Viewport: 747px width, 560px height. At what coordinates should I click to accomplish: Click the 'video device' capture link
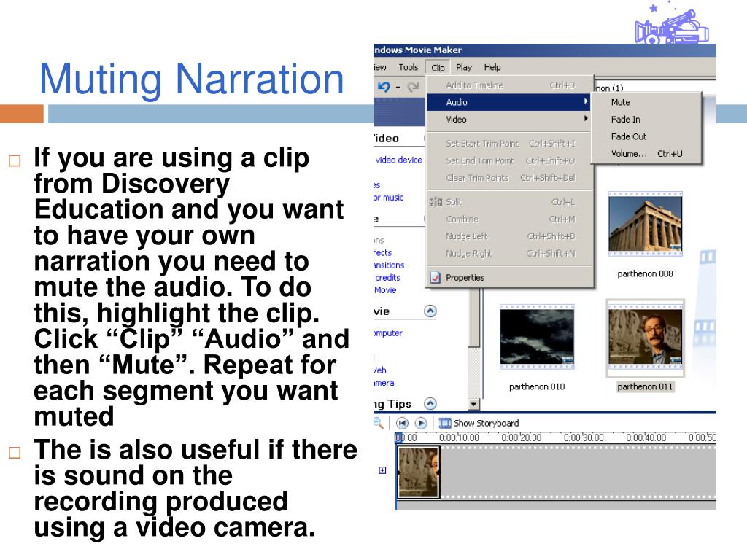click(x=399, y=160)
